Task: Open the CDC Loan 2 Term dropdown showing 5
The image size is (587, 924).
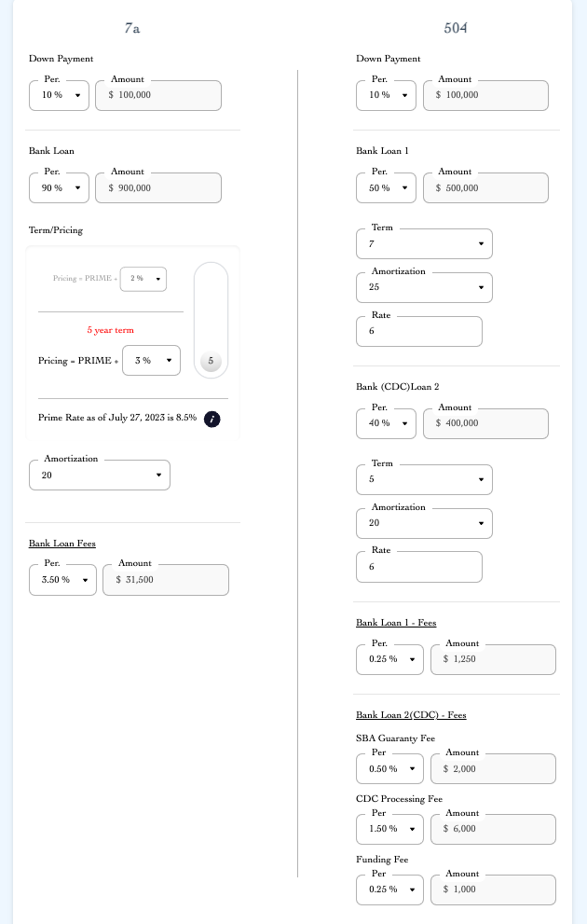Action: click(423, 479)
